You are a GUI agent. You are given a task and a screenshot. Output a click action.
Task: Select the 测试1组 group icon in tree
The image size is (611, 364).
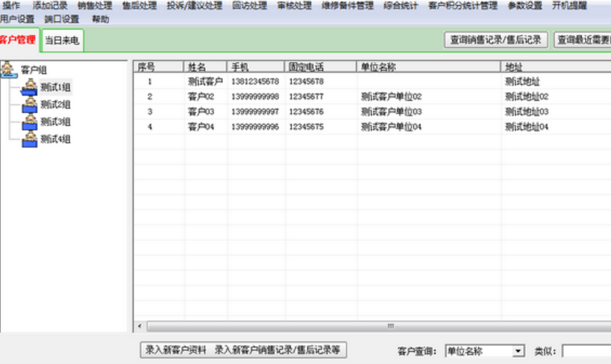point(30,87)
